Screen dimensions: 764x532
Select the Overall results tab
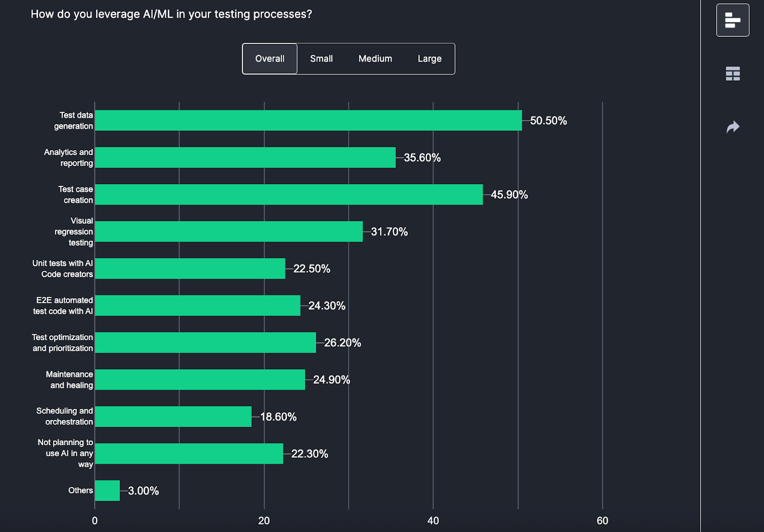[270, 58]
